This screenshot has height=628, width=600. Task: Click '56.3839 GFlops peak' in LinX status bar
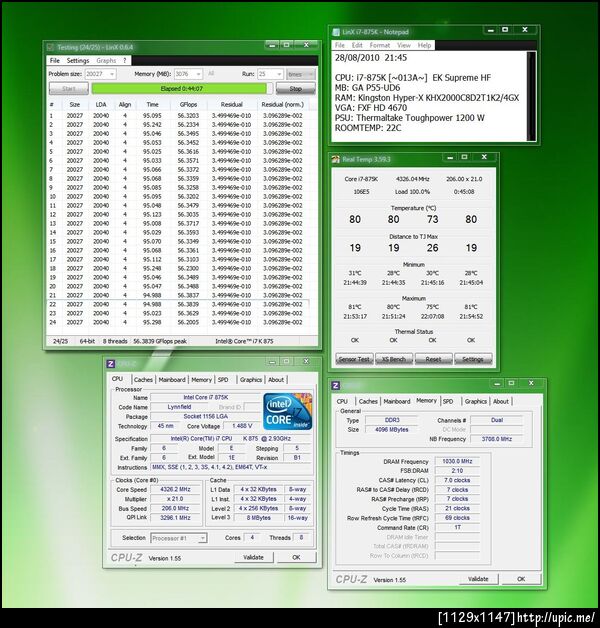(160, 341)
